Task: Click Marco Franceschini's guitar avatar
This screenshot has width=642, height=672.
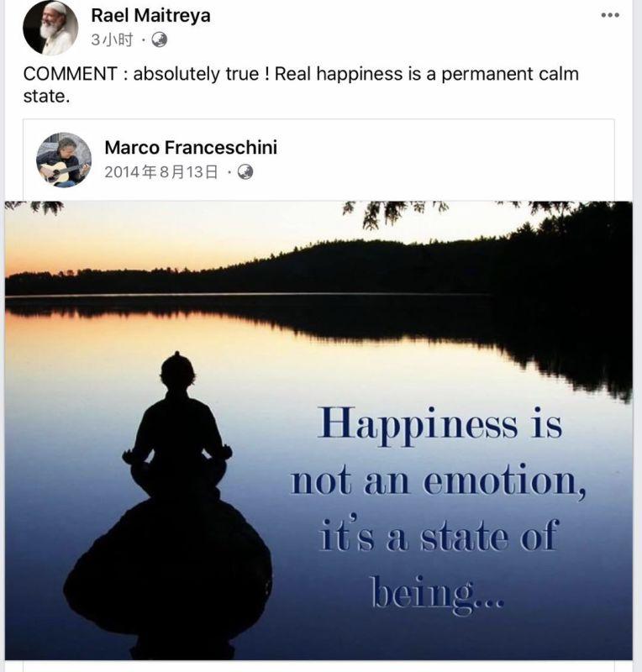Action: tap(64, 160)
